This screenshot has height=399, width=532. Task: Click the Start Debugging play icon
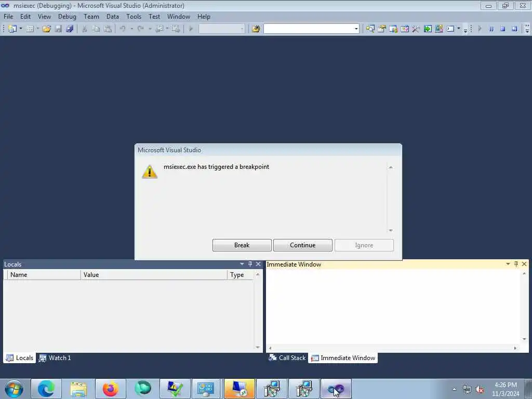click(191, 29)
